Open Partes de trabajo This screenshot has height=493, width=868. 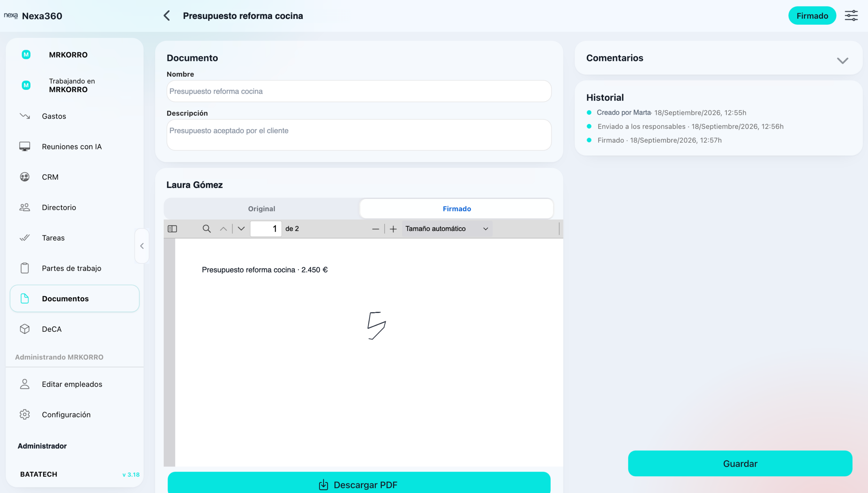point(75,268)
